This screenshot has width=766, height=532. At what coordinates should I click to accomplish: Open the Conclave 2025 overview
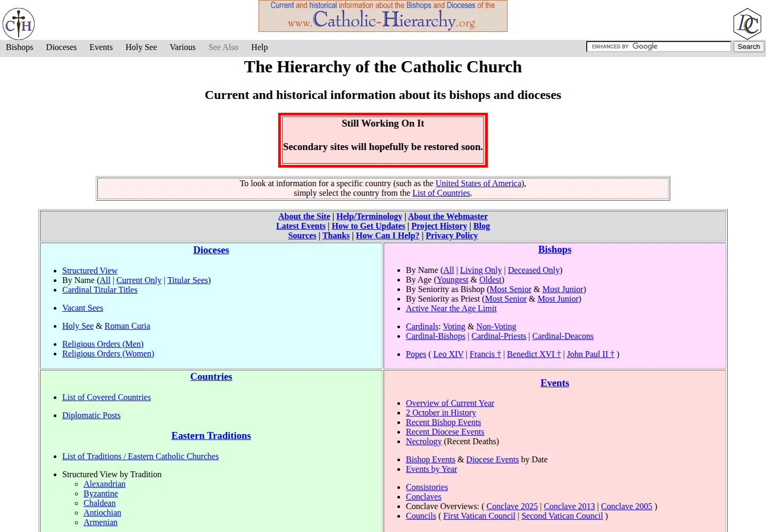[512, 506]
